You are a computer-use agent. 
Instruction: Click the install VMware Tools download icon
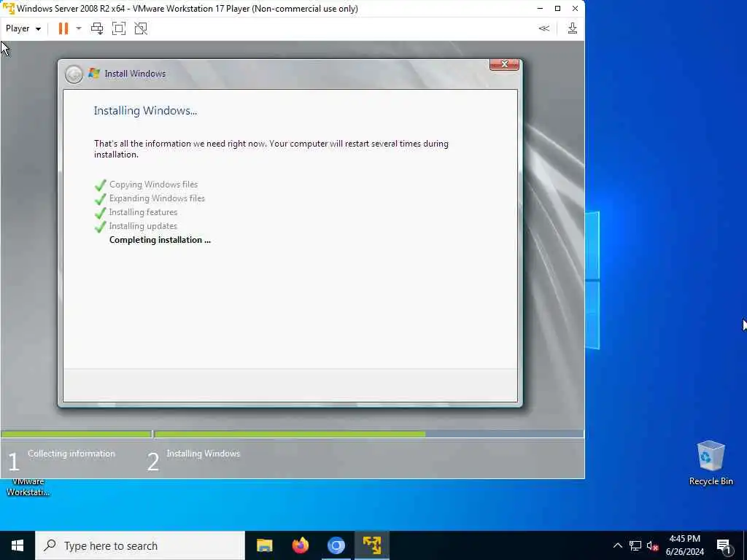572,28
